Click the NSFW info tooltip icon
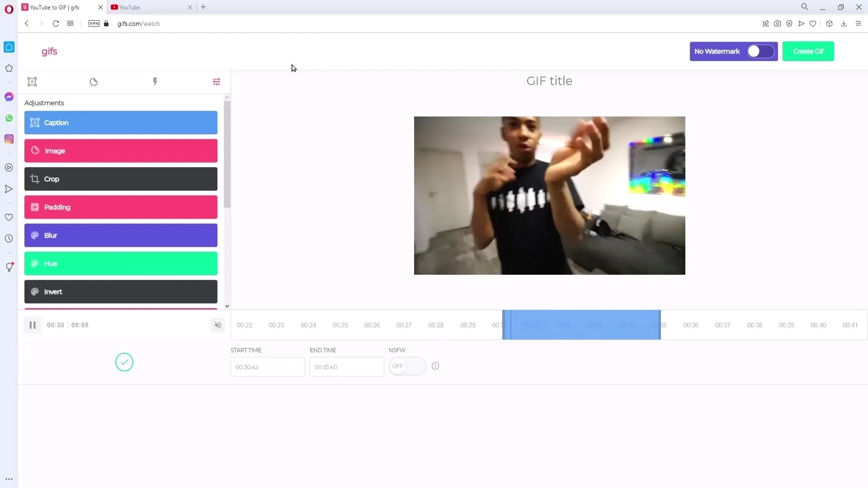Screen dimensions: 868x488 (x=435, y=366)
